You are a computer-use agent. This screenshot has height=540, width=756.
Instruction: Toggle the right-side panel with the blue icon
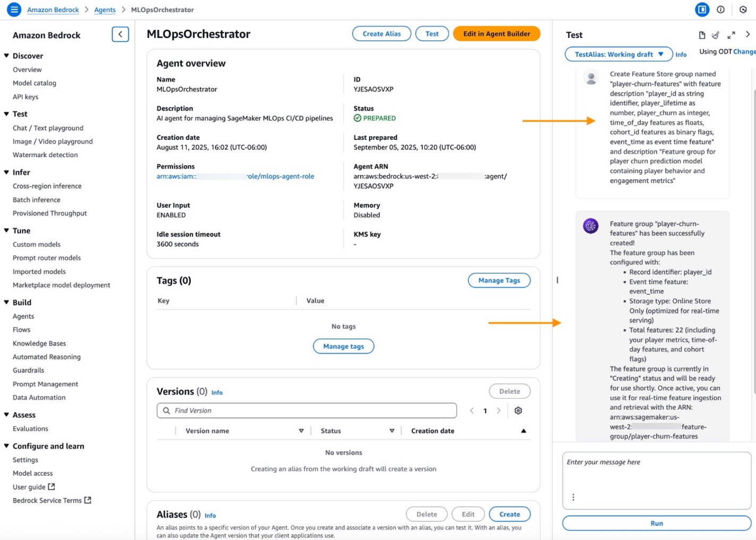point(702,9)
